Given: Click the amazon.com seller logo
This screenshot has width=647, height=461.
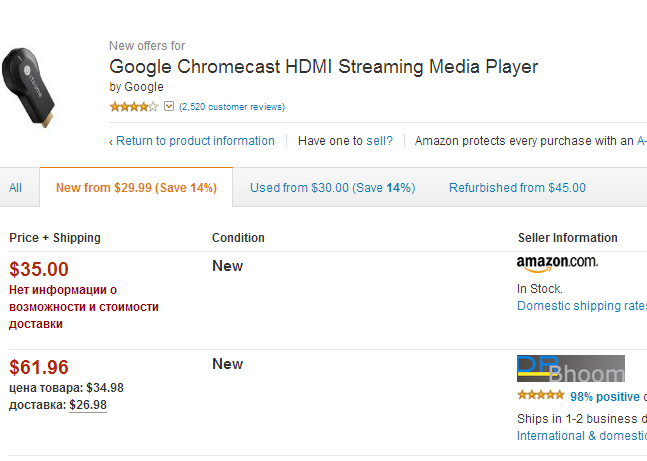Looking at the screenshot, I should 557,263.
